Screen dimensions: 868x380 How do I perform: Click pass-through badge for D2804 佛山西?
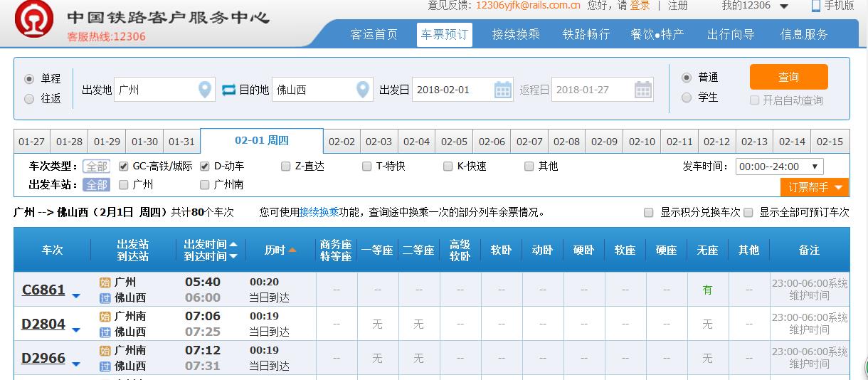pos(105,332)
